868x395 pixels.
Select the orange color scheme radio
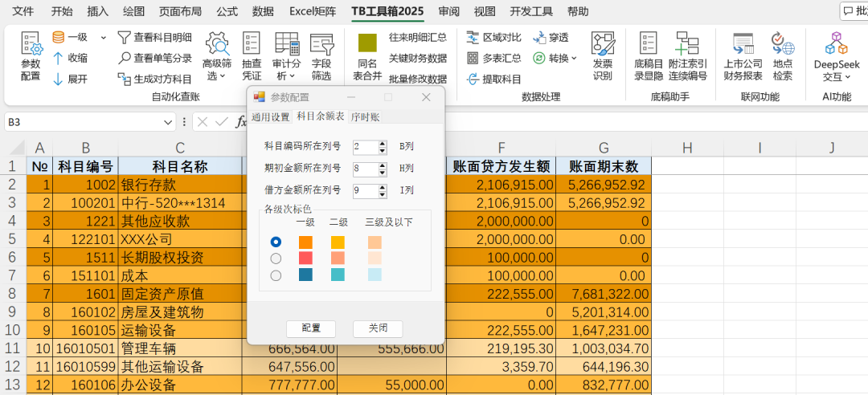point(276,242)
